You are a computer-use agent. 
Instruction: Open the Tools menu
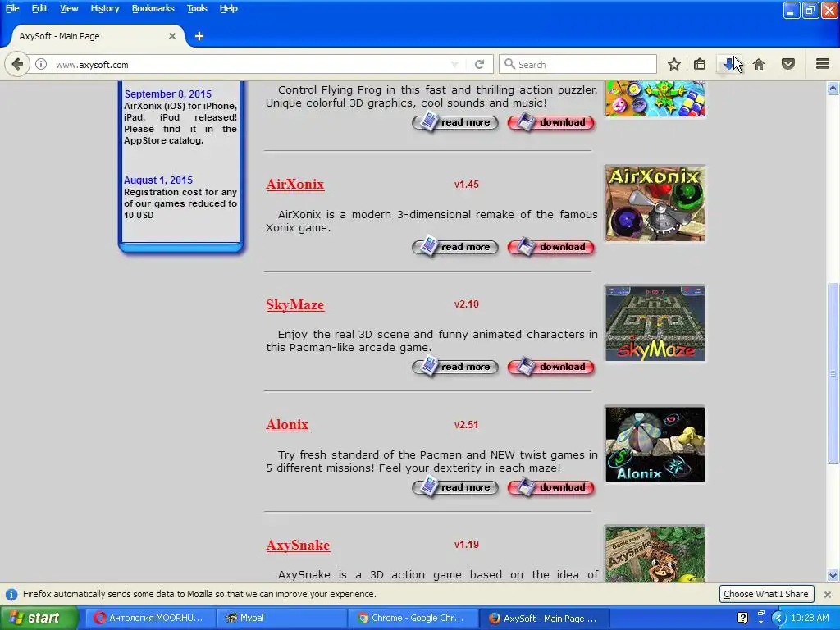[197, 8]
